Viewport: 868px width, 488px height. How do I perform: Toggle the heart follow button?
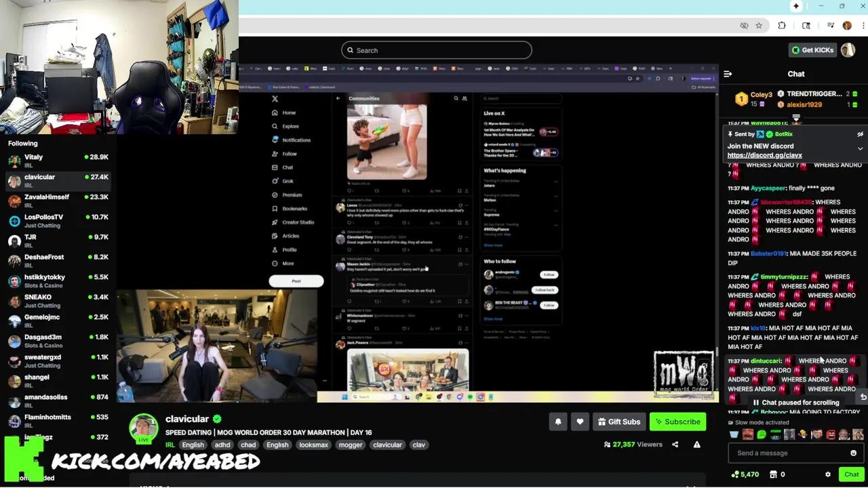[580, 422]
